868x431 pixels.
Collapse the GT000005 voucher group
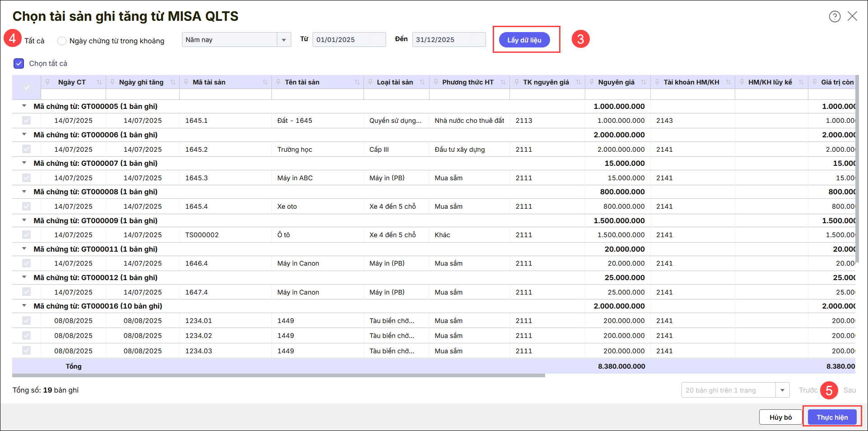point(24,106)
